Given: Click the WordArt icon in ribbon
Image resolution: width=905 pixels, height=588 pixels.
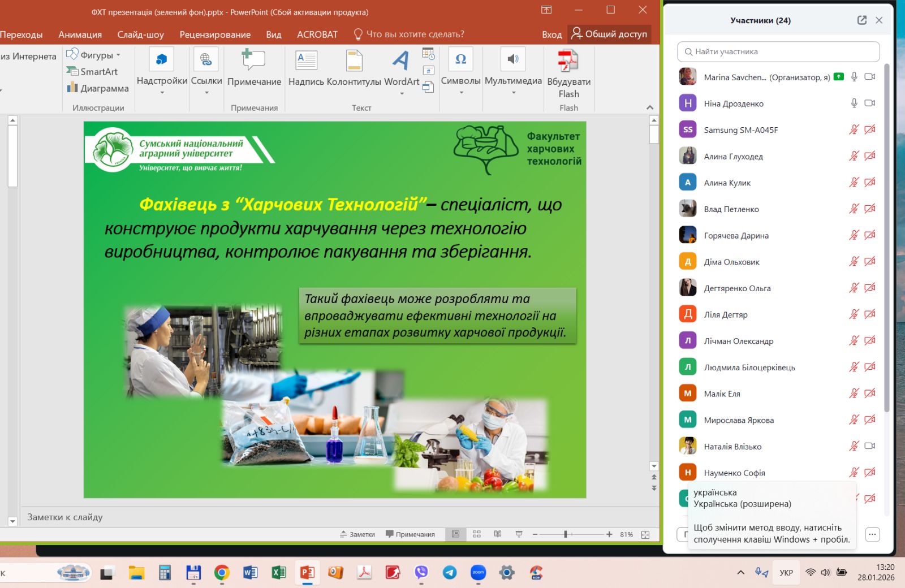Looking at the screenshot, I should tap(401, 61).
